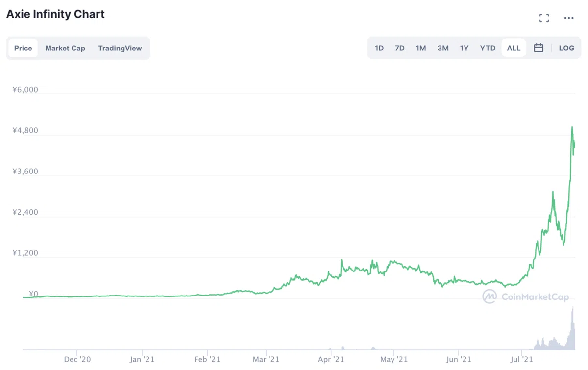The width and height of the screenshot is (588, 370).
Task: Select the 1D time range
Action: click(379, 48)
